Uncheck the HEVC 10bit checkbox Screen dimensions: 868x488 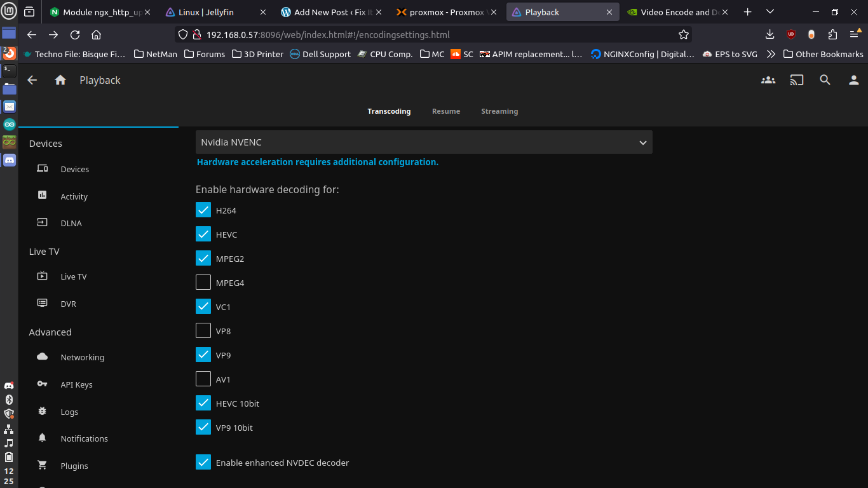pos(203,403)
